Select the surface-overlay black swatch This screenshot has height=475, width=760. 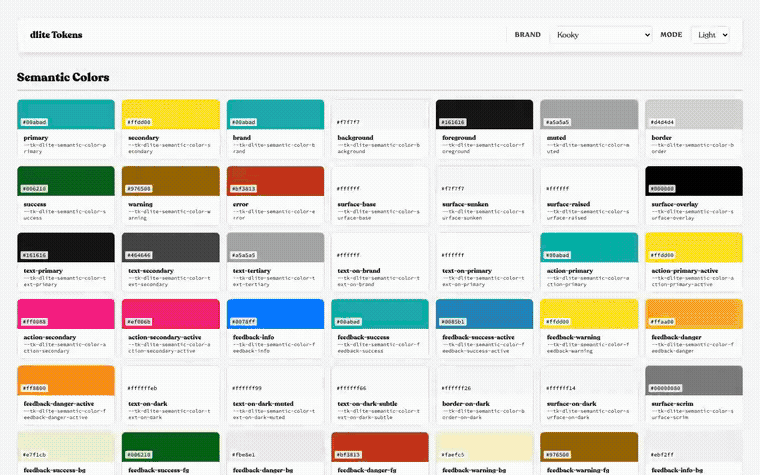click(694, 181)
